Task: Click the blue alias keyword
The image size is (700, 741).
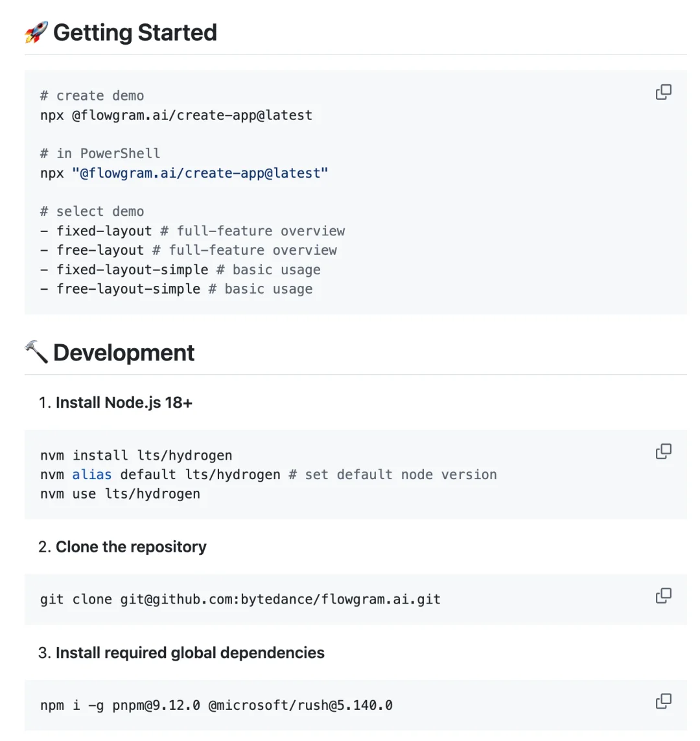Action: pos(91,475)
